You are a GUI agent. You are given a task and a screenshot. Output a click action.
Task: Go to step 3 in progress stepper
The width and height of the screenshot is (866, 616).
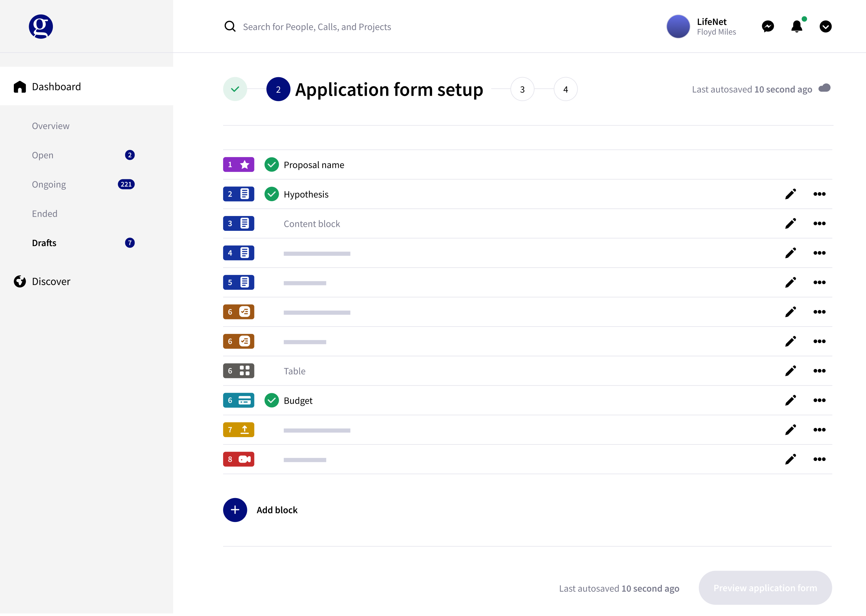point(522,90)
